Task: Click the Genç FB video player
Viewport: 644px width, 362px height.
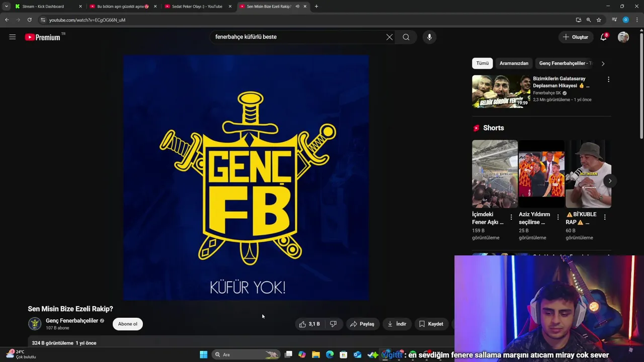Action: [246, 177]
